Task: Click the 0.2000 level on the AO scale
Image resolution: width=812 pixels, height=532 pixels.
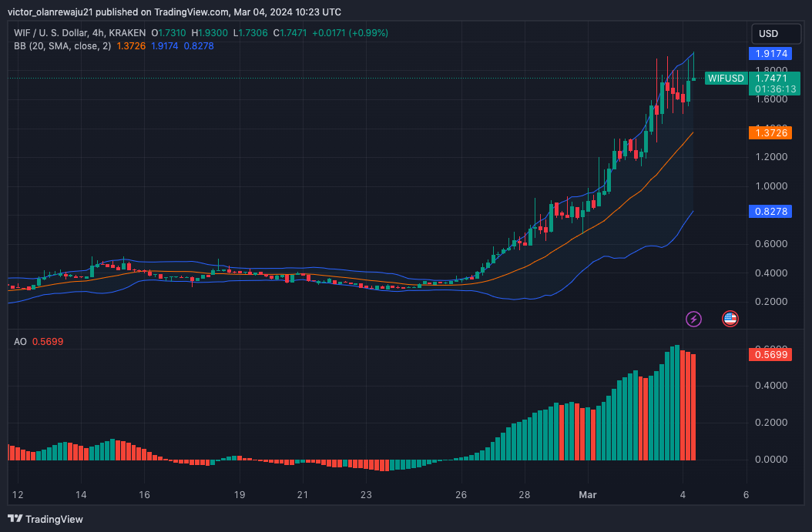Action: (x=771, y=422)
